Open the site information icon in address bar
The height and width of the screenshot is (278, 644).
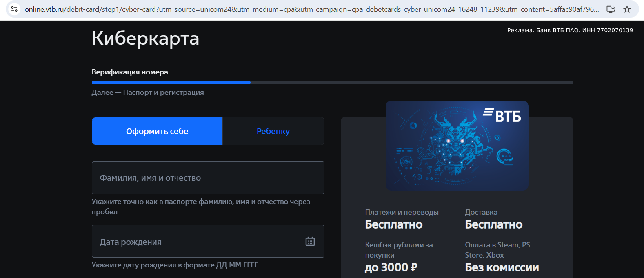pyautogui.click(x=14, y=9)
